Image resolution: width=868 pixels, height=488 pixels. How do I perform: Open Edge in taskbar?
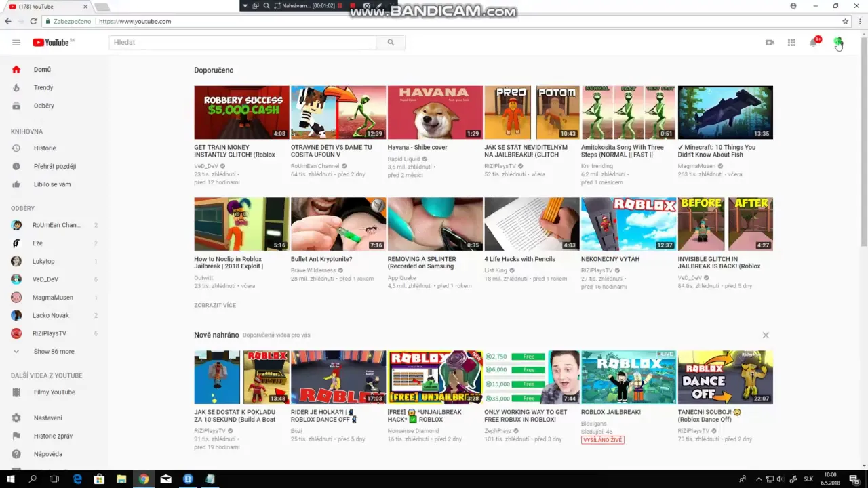coord(77,479)
